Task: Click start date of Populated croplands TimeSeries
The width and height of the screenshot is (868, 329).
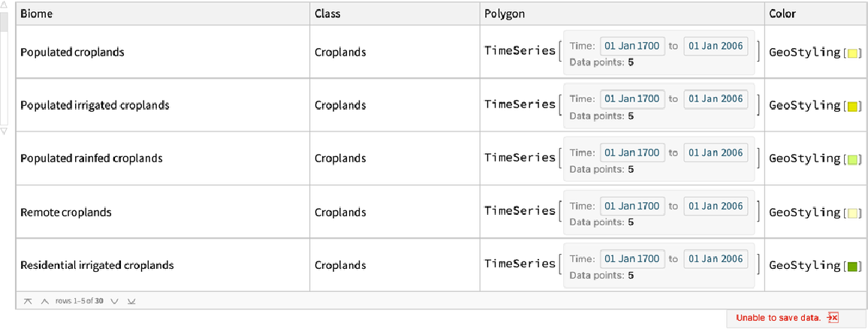Action: point(631,46)
